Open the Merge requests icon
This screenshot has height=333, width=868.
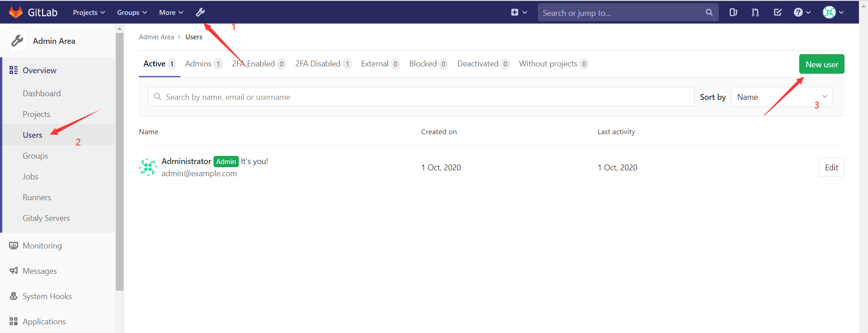(x=755, y=12)
